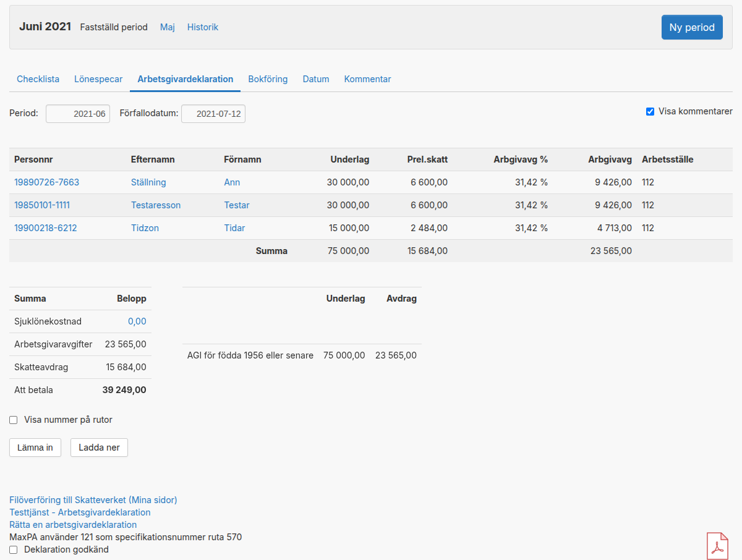This screenshot has height=560, width=742.
Task: Submit with the Lämna in button
Action: coord(35,448)
